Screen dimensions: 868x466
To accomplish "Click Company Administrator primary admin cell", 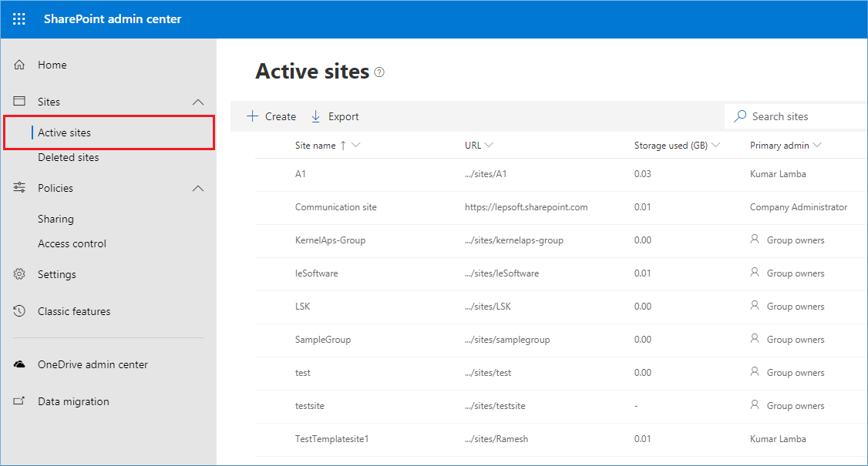I will (799, 207).
